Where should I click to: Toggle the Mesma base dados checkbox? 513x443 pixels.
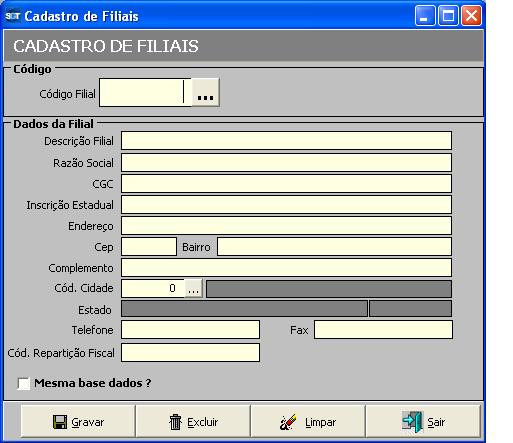(x=24, y=383)
